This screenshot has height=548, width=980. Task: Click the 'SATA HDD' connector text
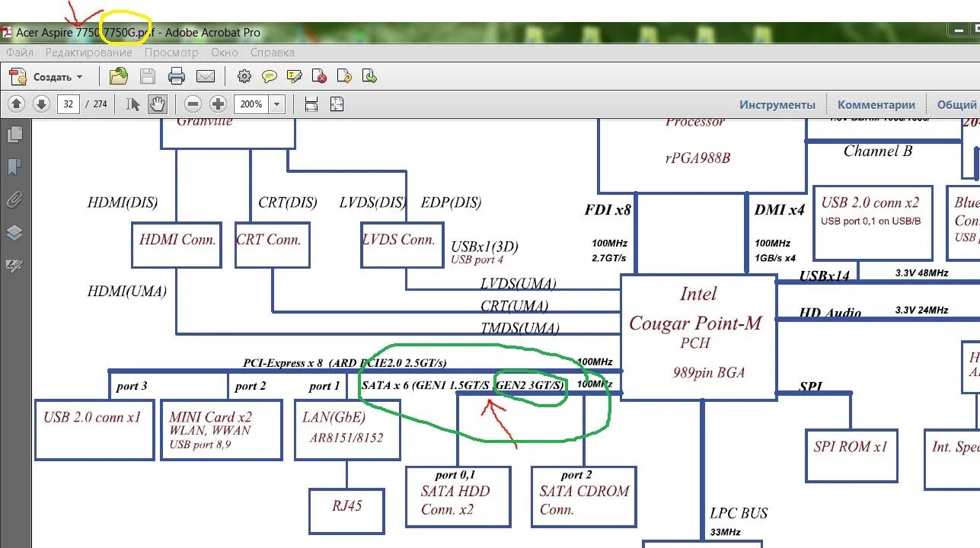(455, 491)
